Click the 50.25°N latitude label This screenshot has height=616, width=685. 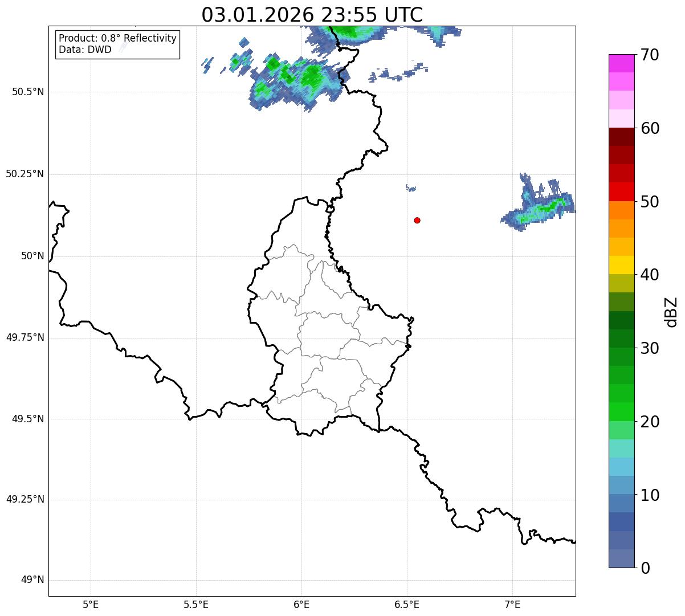pos(25,174)
